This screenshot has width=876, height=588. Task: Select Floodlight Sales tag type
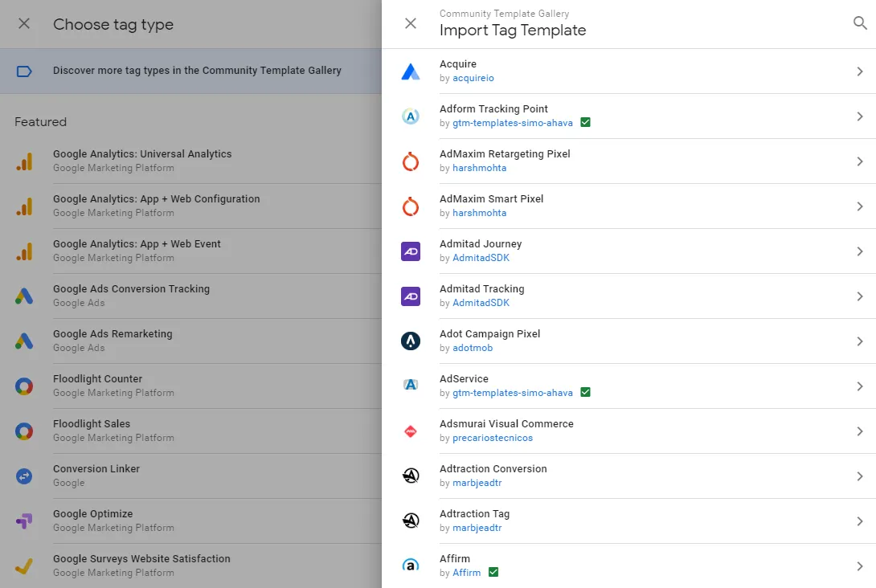coord(190,431)
